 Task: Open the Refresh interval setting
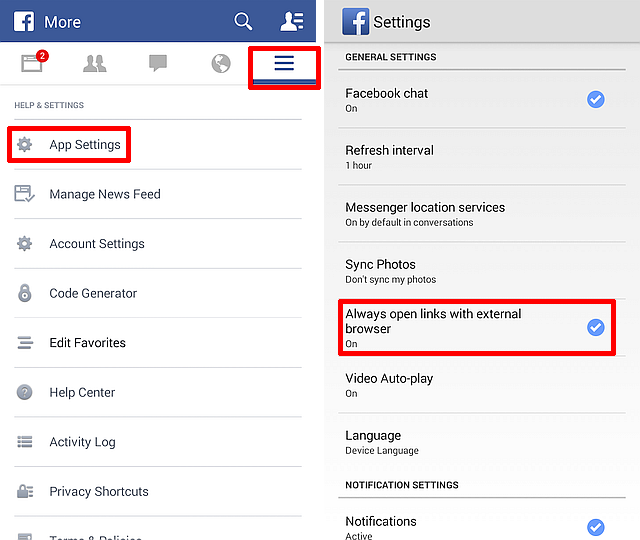482,157
